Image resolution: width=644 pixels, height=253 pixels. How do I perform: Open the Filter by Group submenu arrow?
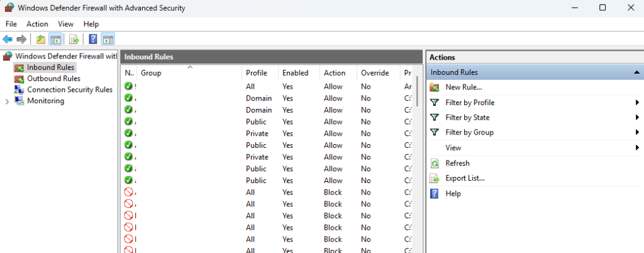click(637, 132)
